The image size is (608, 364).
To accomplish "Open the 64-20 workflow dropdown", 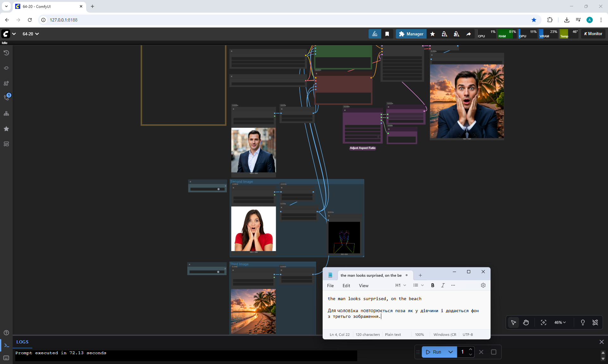I will coord(31,34).
